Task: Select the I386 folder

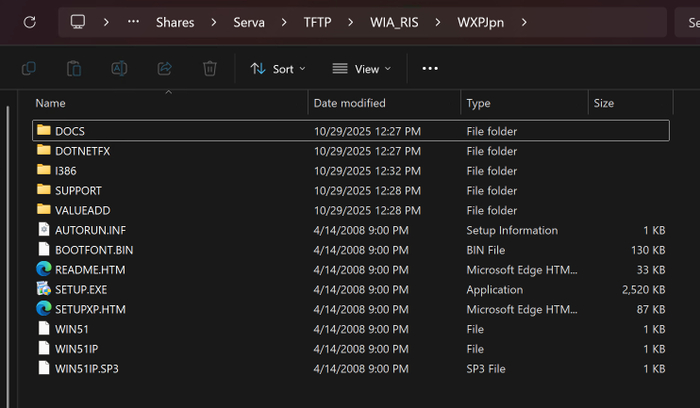Action: [x=66, y=171]
